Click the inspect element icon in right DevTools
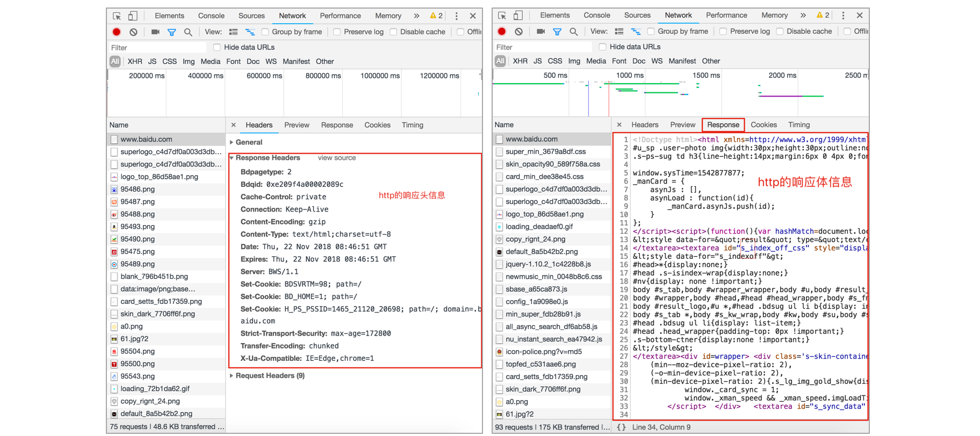980x436 pixels. point(502,16)
